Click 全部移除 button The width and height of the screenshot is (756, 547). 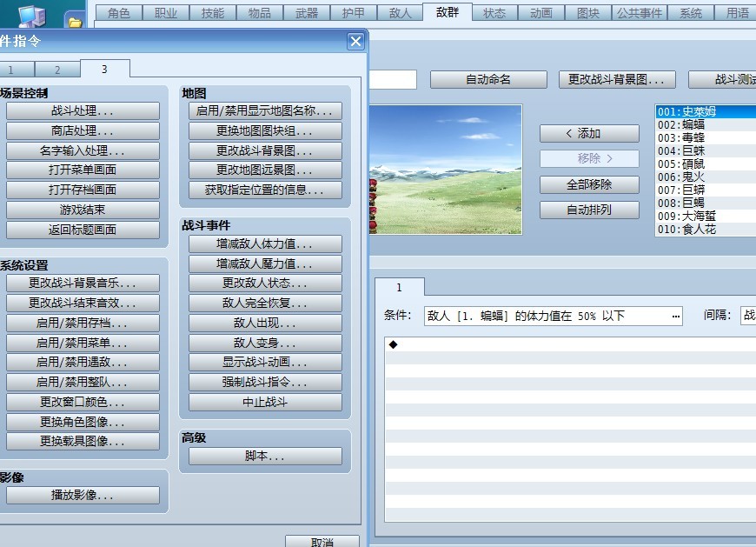pos(589,184)
